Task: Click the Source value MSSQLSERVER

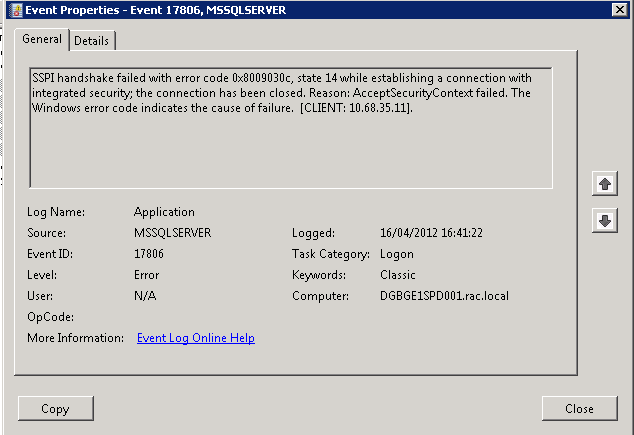Action: [x=172, y=233]
